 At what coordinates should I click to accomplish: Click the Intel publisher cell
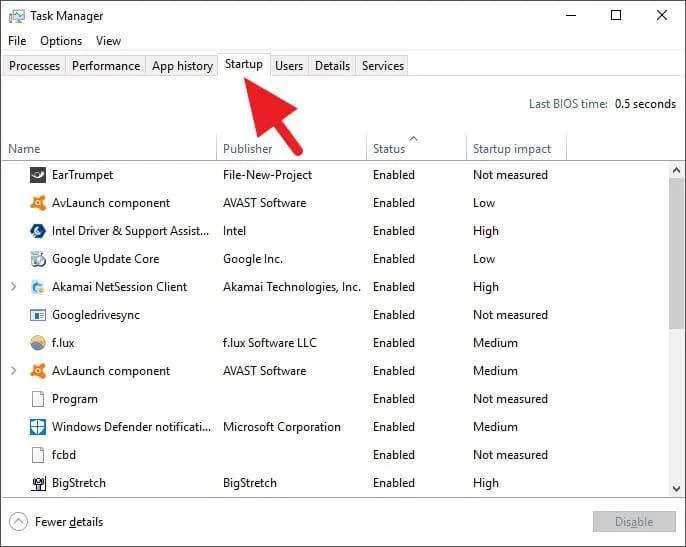[234, 231]
